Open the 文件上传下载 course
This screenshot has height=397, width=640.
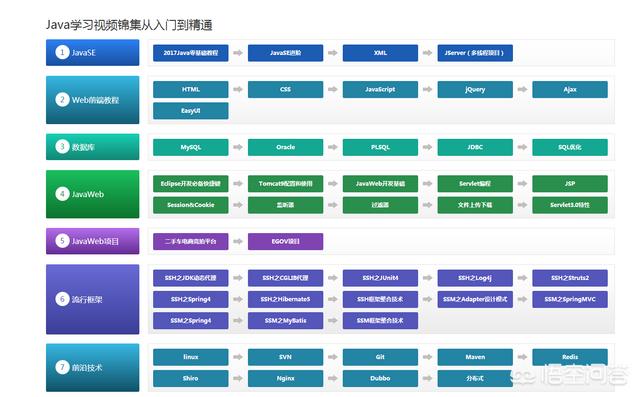tap(475, 205)
